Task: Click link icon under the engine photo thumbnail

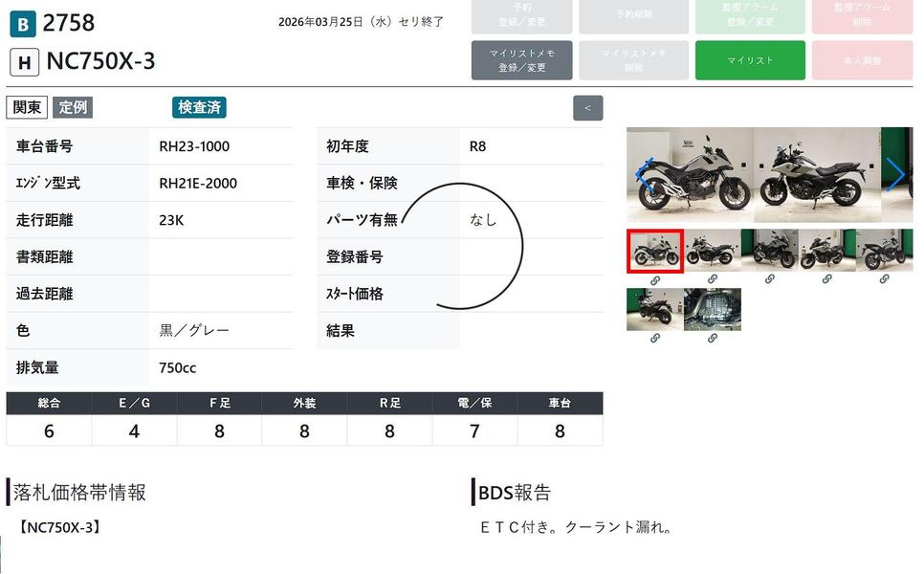Action: click(x=713, y=339)
